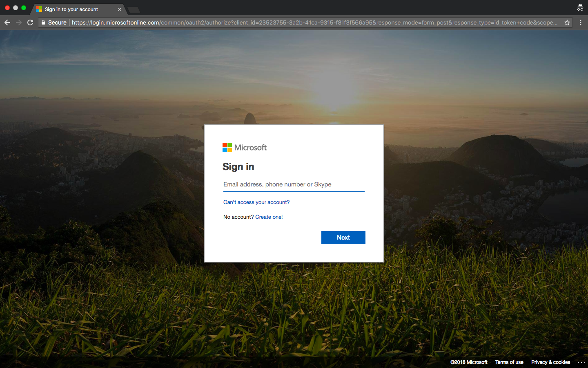Open Privacy & cookies link
588x368 pixels.
[550, 362]
